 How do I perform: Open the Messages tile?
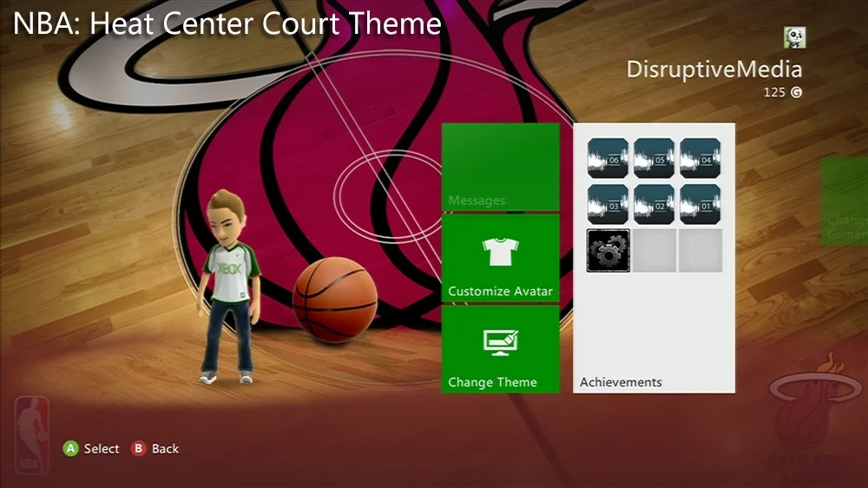click(501, 167)
